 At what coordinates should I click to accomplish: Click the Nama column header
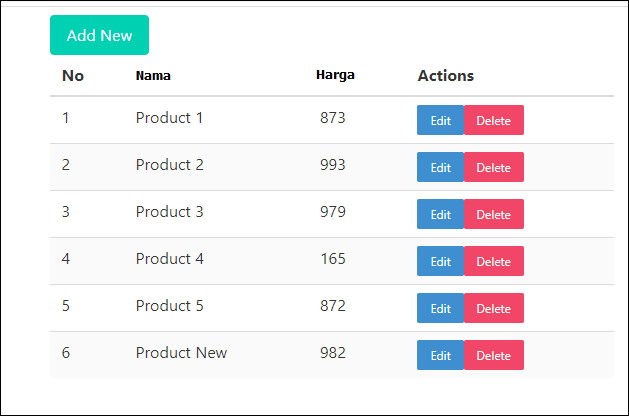point(153,76)
